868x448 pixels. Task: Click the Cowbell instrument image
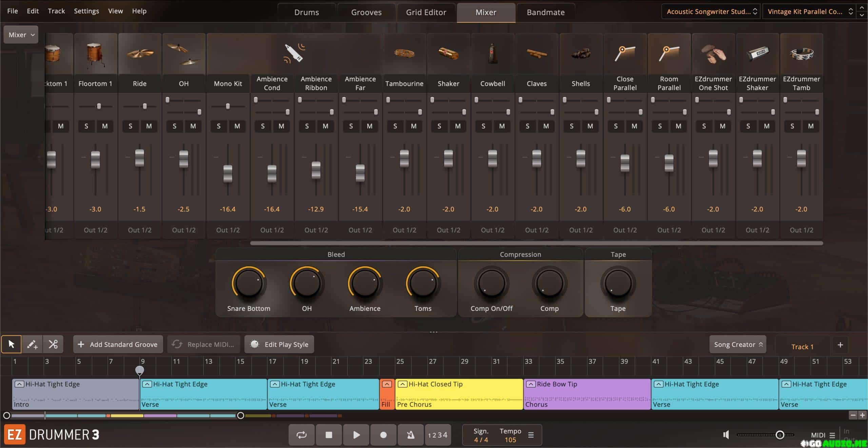click(x=492, y=54)
